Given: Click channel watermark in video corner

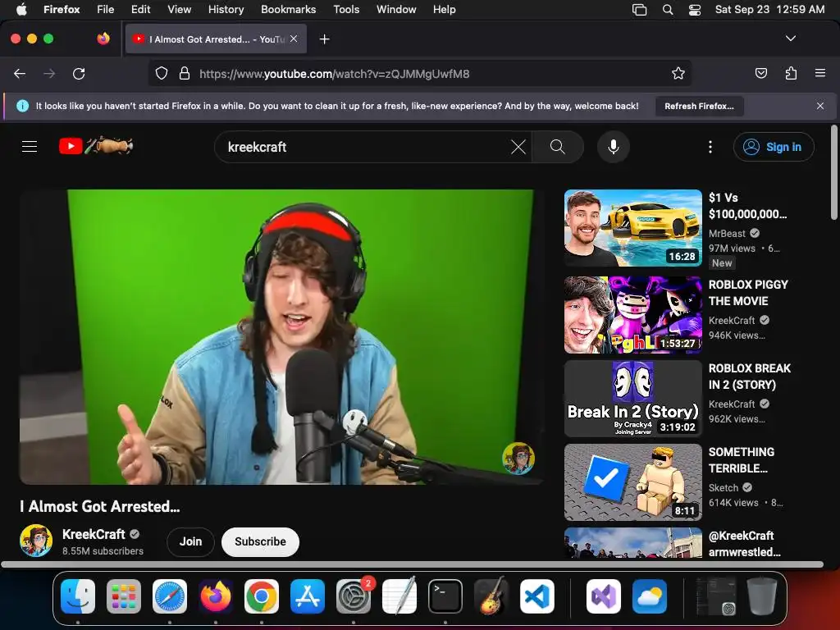Looking at the screenshot, I should [518, 458].
